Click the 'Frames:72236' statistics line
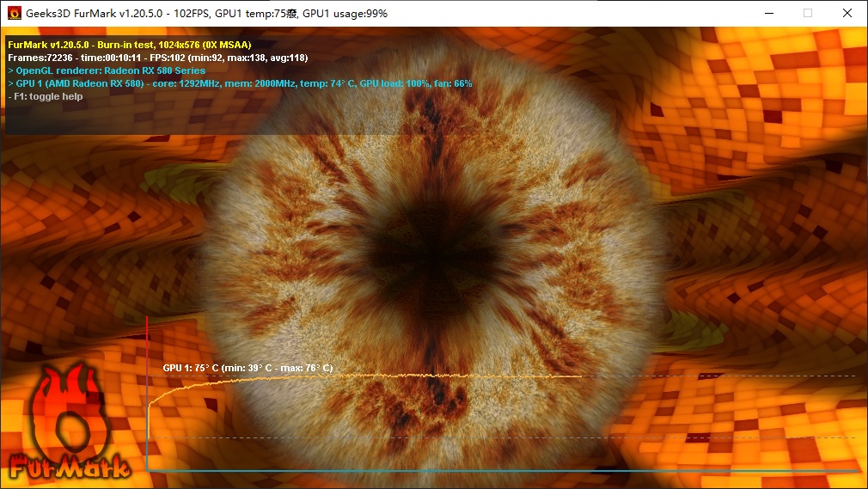This screenshot has width=868, height=489. tap(158, 58)
